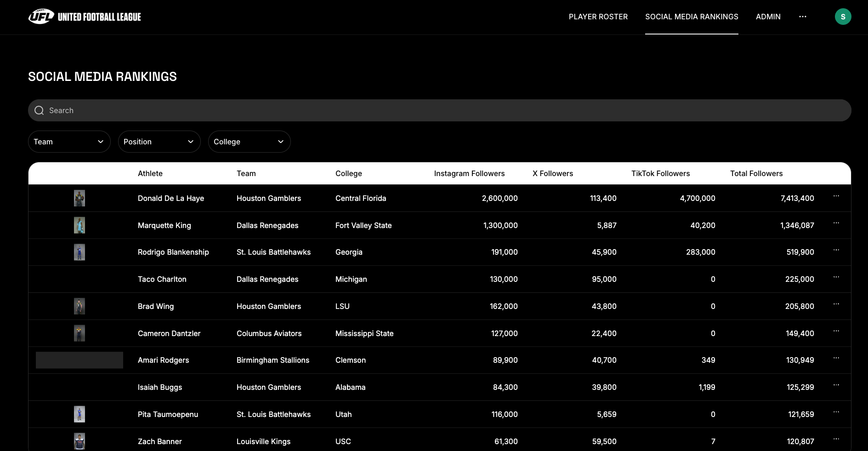Click Donald De La Haye's photo thumbnail
Screen dimensions: 868x451
79,198
